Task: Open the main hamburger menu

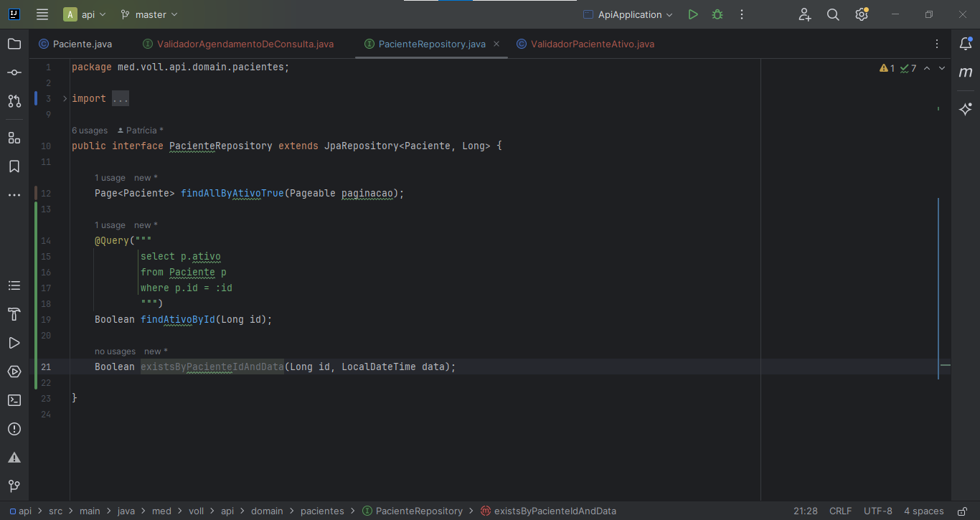Action: (42, 14)
